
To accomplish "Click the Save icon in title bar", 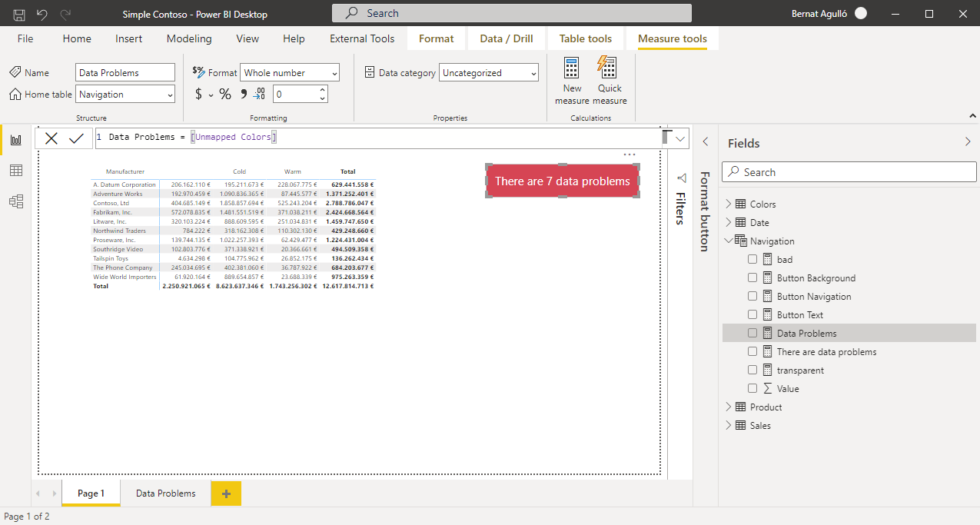I will point(19,14).
